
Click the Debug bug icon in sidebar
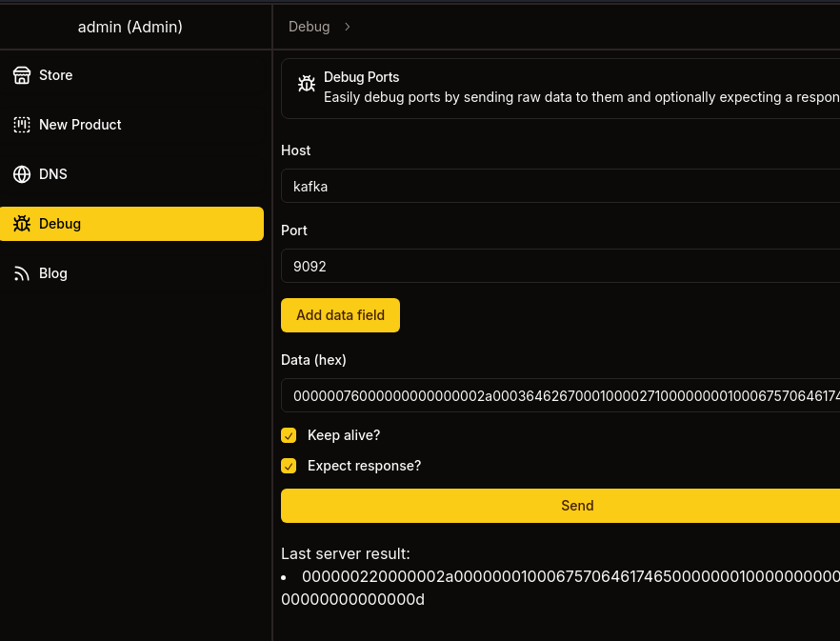click(21, 224)
